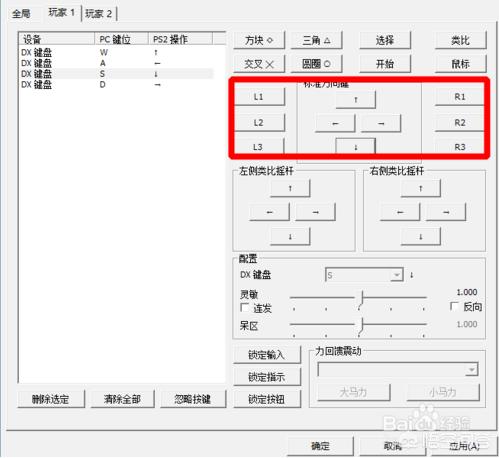
Task: Click the 确定 button
Action: coord(320,446)
